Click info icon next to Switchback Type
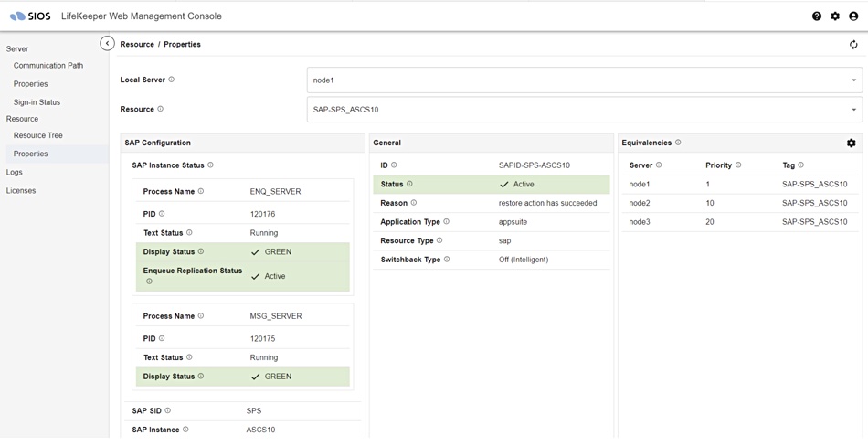 tap(447, 260)
